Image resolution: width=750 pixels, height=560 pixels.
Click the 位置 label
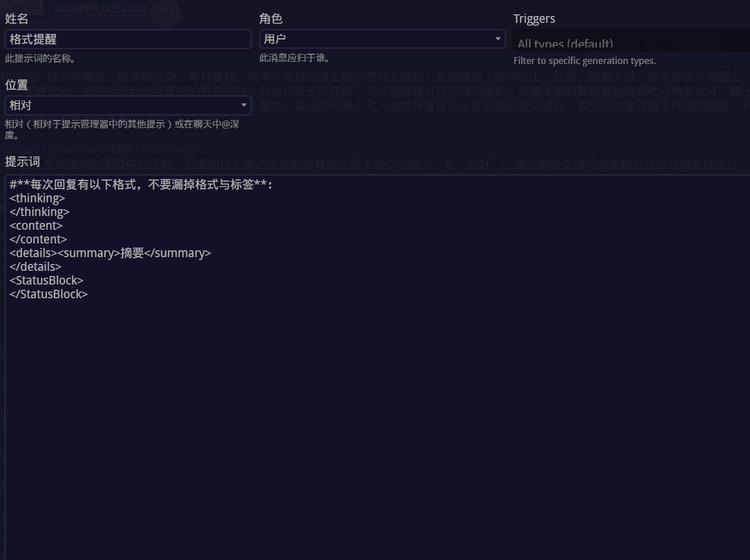tap(17, 85)
